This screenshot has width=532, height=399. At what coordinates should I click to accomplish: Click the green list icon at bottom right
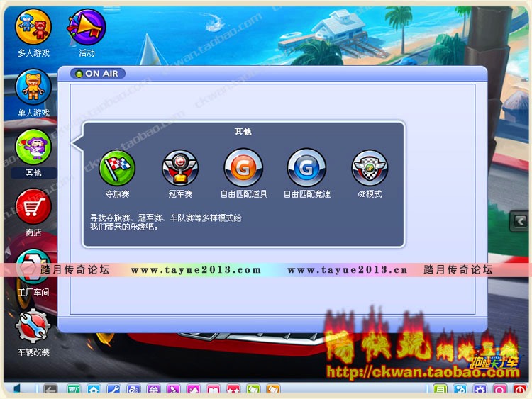[x=440, y=390]
